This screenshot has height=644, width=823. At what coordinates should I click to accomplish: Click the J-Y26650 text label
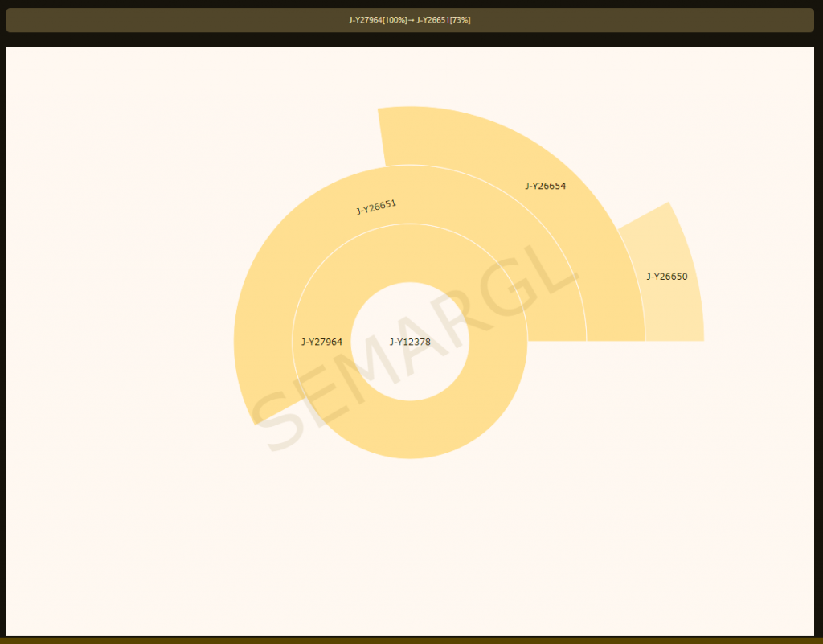(666, 277)
